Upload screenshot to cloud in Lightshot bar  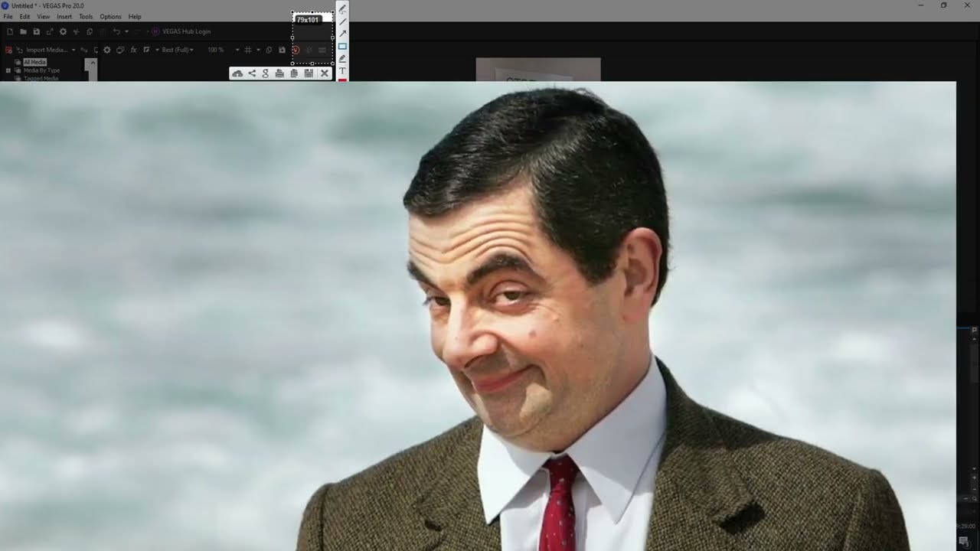[x=237, y=73]
